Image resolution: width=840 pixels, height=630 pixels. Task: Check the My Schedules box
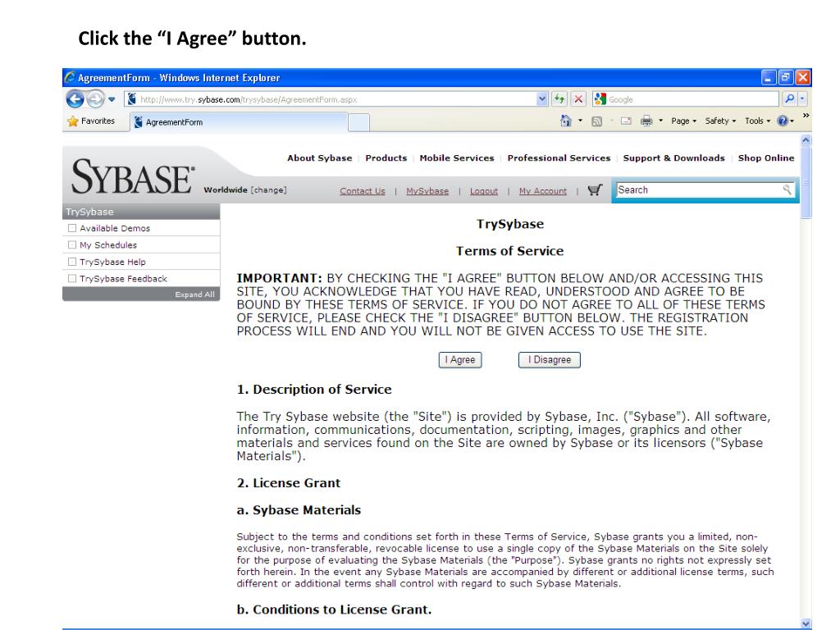pos(72,244)
